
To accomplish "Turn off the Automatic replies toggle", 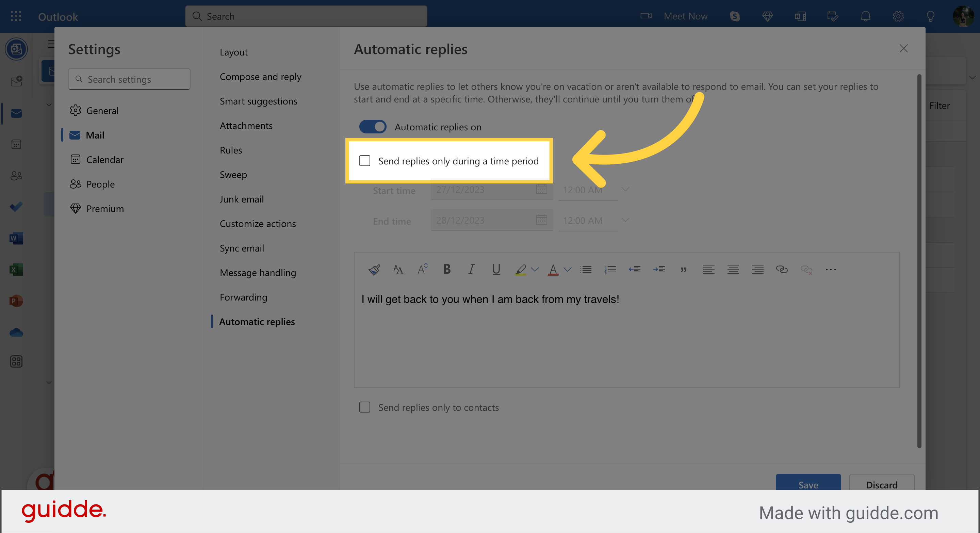I will tap(373, 127).
